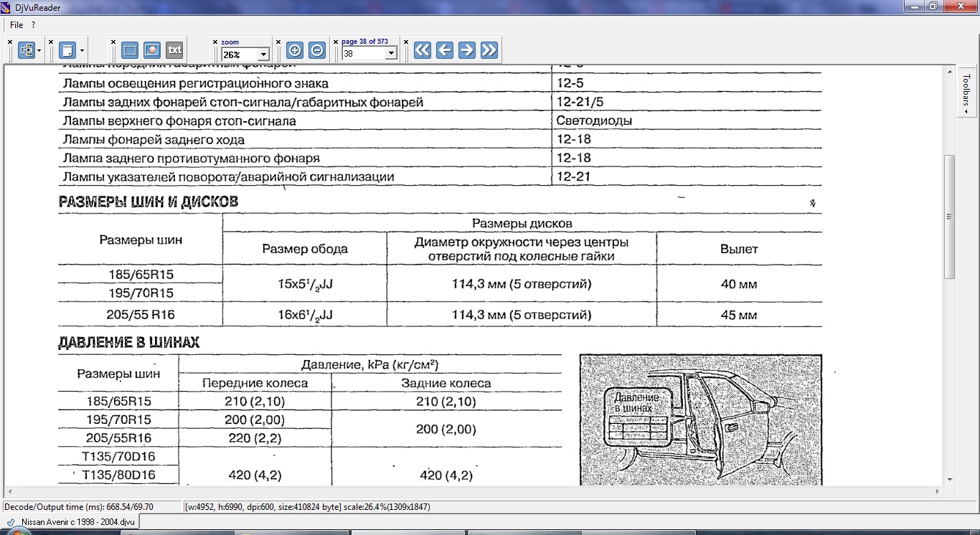The width and height of the screenshot is (980, 535).
Task: Jump to the last page
Action: tap(489, 50)
